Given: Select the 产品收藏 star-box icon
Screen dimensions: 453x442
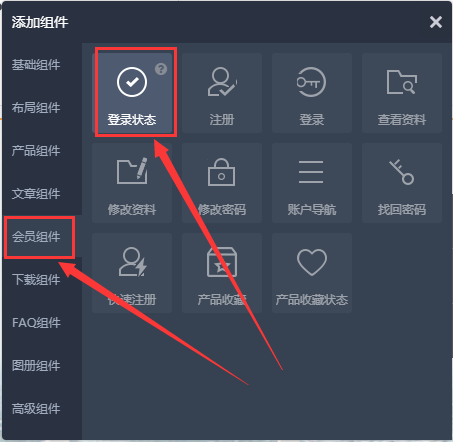Looking at the screenshot, I should click(x=222, y=262).
